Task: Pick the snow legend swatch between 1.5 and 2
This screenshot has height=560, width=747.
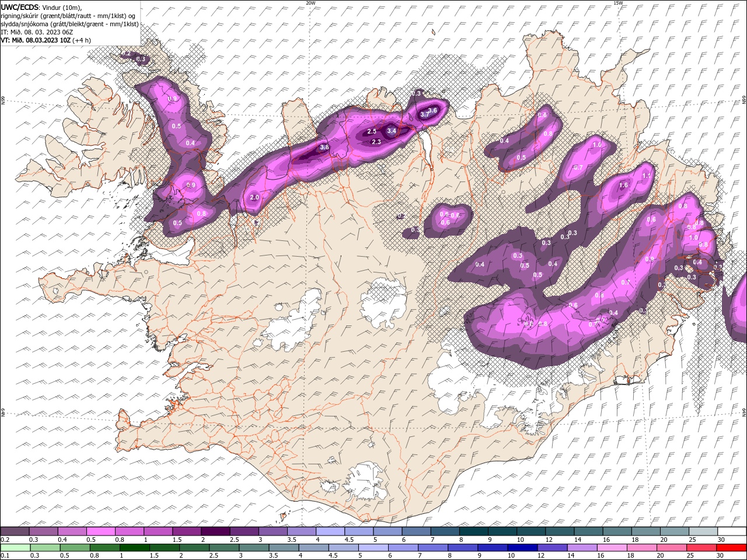Action: pyautogui.click(x=186, y=531)
